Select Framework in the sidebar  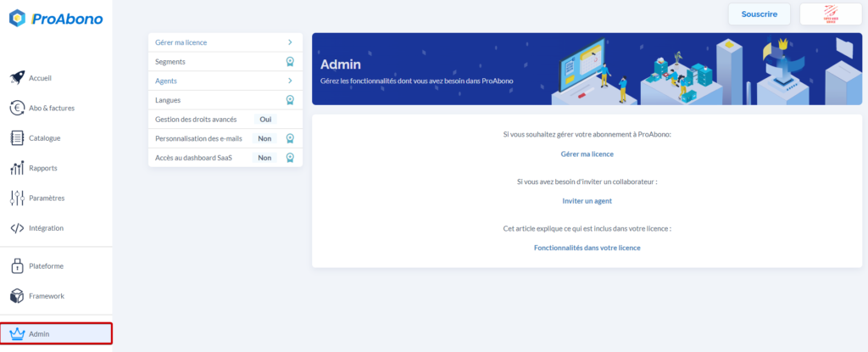(47, 296)
